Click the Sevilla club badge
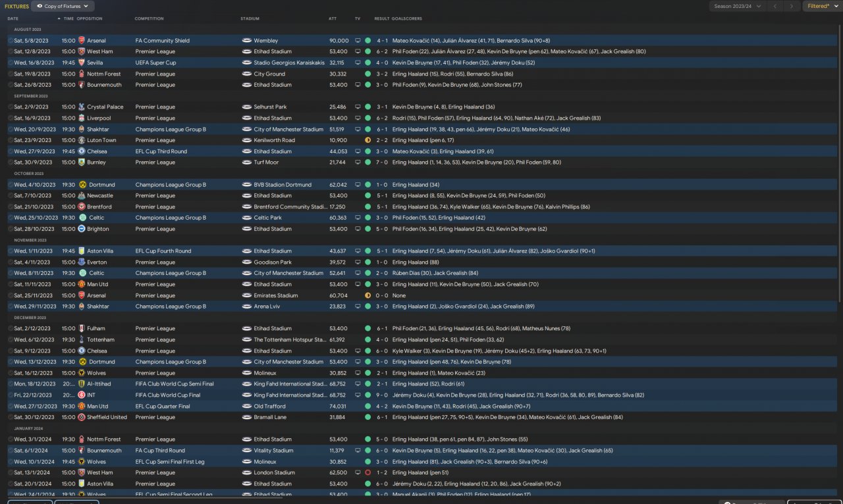Screen dimensions: 843x504 point(82,63)
